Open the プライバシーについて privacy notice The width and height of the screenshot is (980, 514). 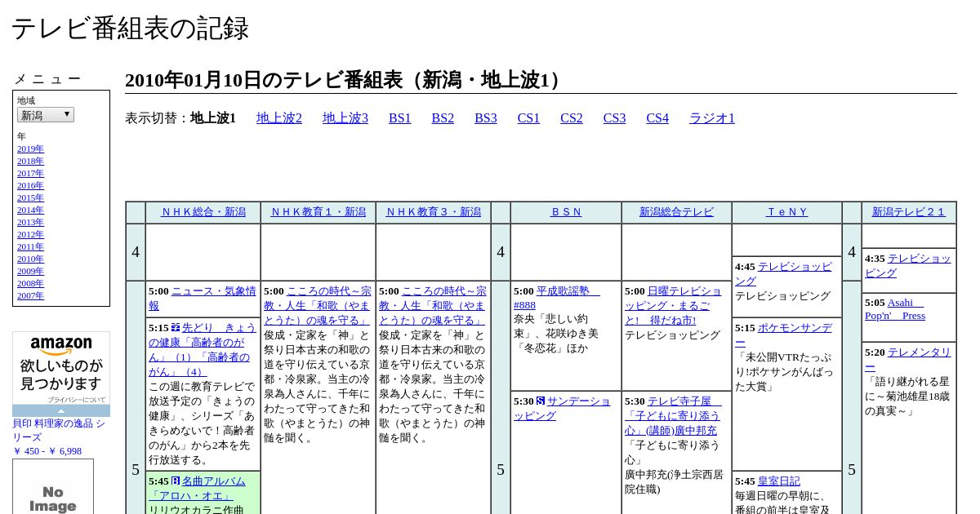click(x=76, y=400)
